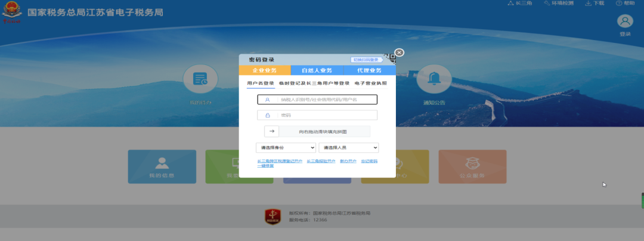The height and width of the screenshot is (241, 644).
Task: Open 帮助 help in top bar
Action: [625, 4]
